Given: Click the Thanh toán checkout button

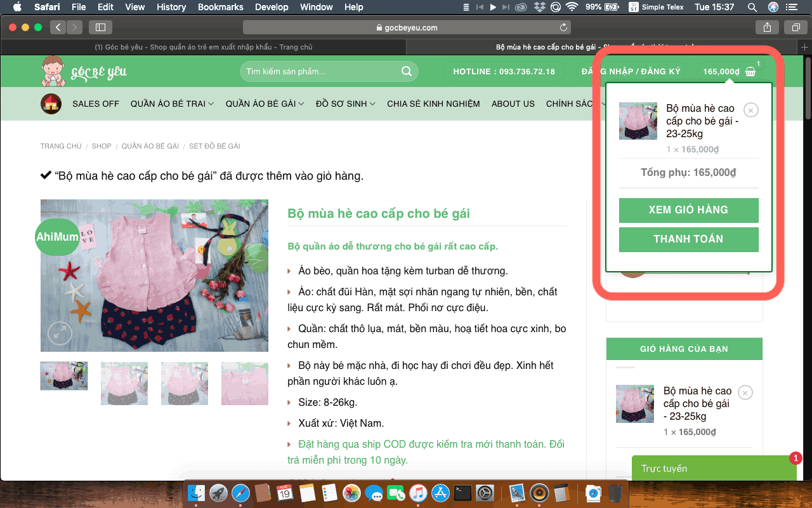Looking at the screenshot, I should (688, 239).
